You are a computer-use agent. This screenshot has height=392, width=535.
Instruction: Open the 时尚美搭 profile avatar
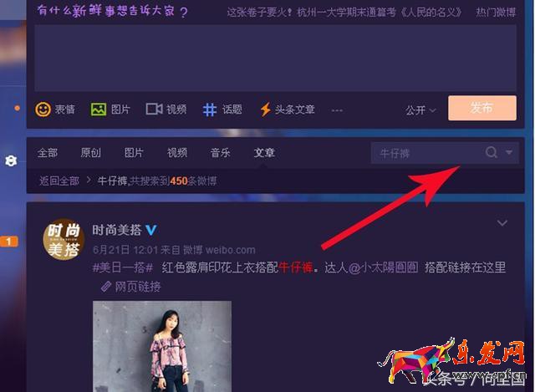click(64, 239)
